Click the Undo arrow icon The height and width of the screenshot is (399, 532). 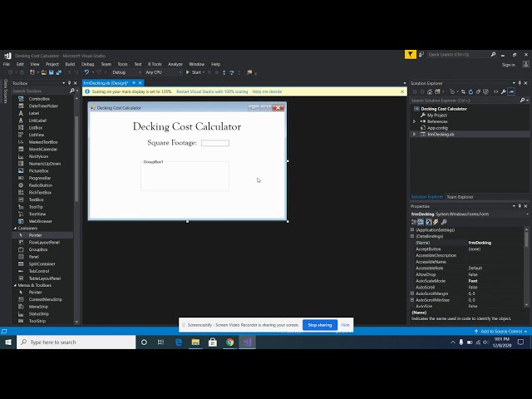[x=86, y=72]
